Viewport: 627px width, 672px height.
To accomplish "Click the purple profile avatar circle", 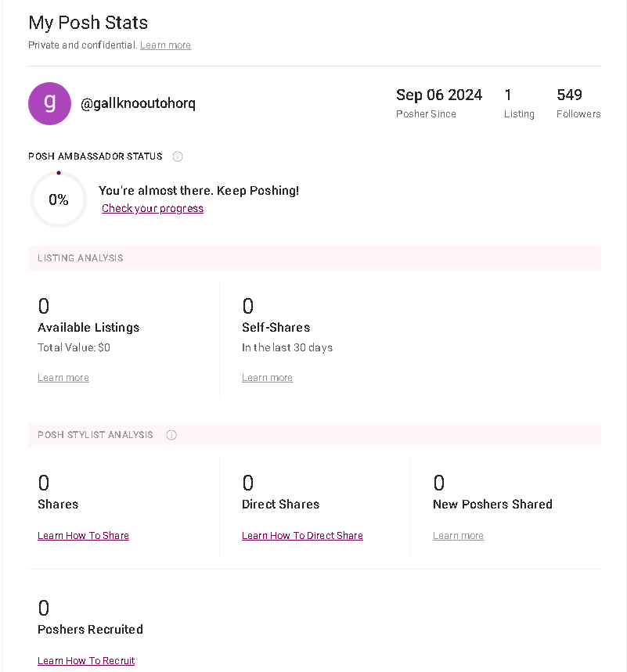I will tap(50, 104).
